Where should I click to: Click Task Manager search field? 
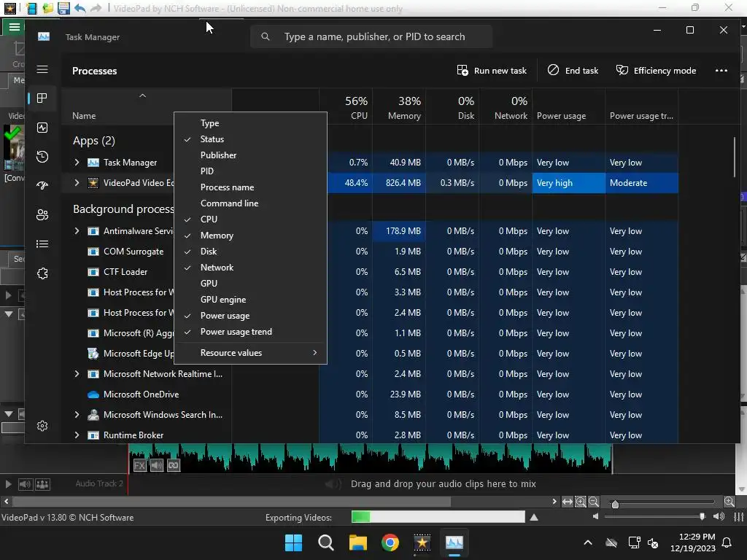pos(371,36)
